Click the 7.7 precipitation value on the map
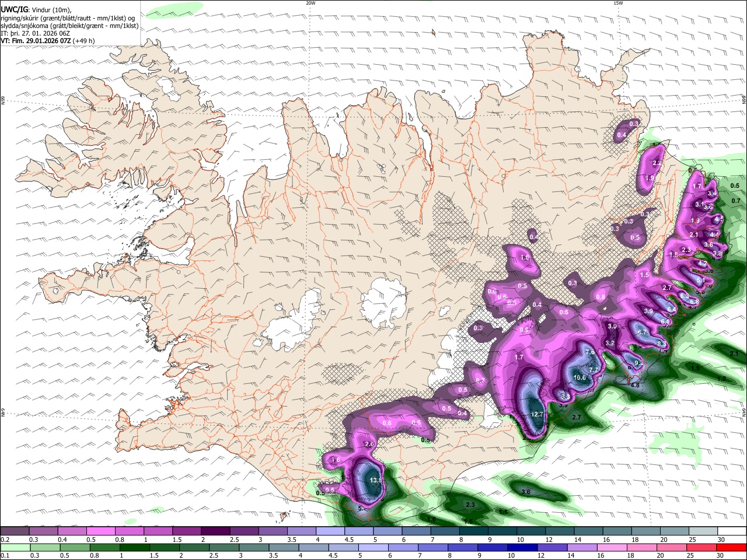 click(x=594, y=370)
